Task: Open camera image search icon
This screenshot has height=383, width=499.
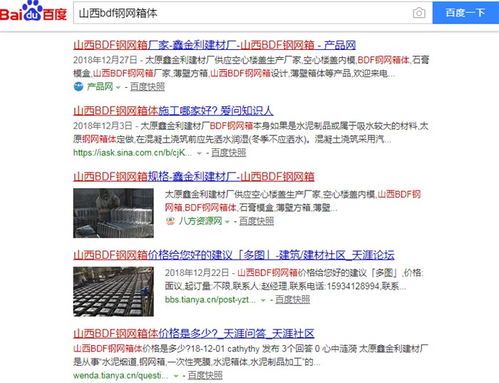Action: 419,13
